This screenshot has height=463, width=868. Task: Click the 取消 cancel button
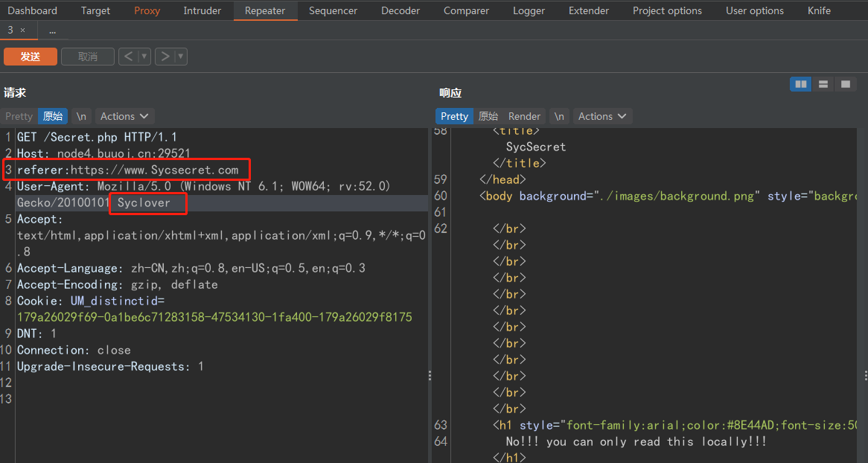[x=87, y=57]
